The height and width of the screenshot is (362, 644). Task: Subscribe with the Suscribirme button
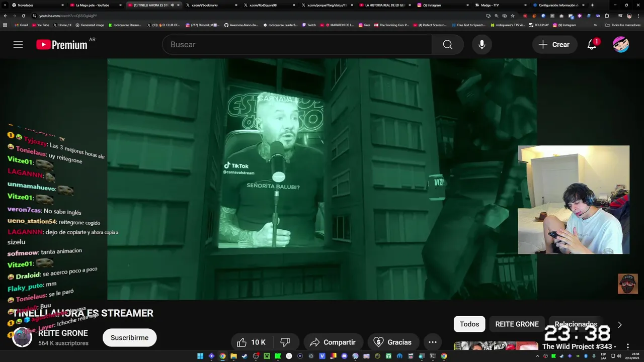(x=129, y=337)
